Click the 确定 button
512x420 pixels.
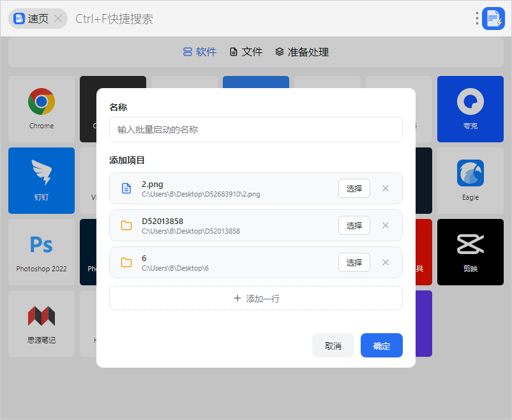pos(381,345)
